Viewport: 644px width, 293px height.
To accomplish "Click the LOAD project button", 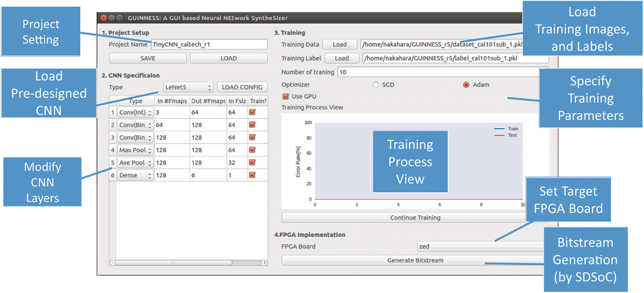I will click(228, 58).
